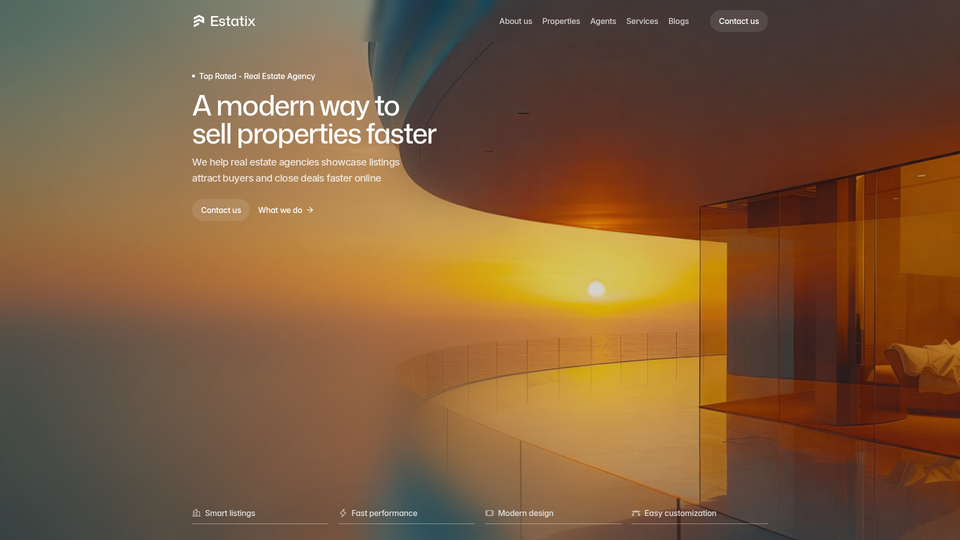Click the Modern design screen icon
Image resolution: width=960 pixels, height=540 pixels.
[x=489, y=513]
